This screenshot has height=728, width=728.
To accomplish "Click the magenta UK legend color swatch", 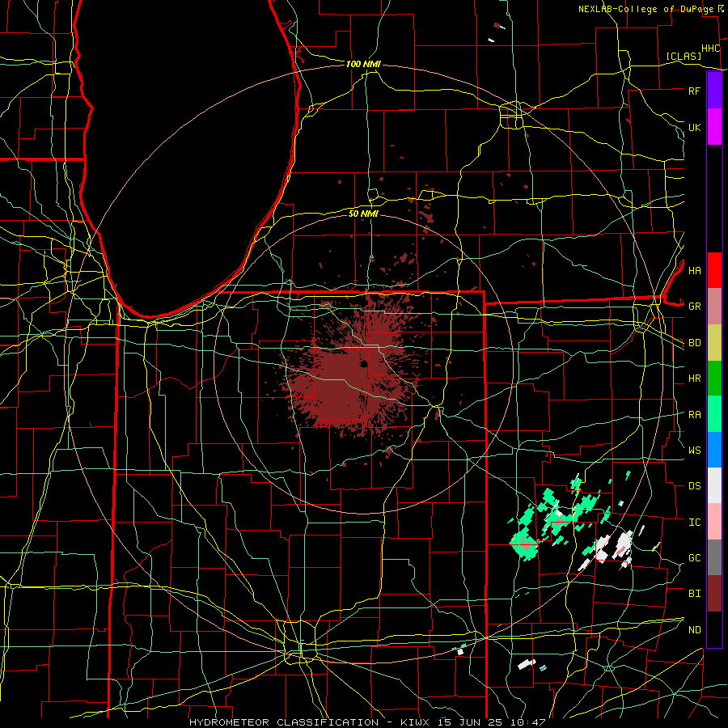I will click(714, 127).
